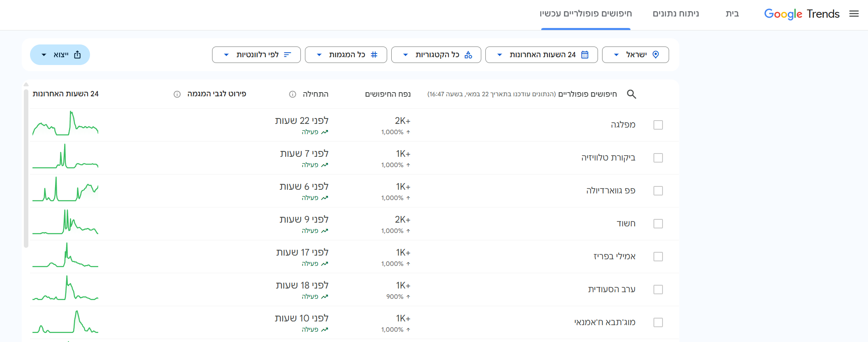
Task: Click the 900% increase value
Action: (395, 297)
